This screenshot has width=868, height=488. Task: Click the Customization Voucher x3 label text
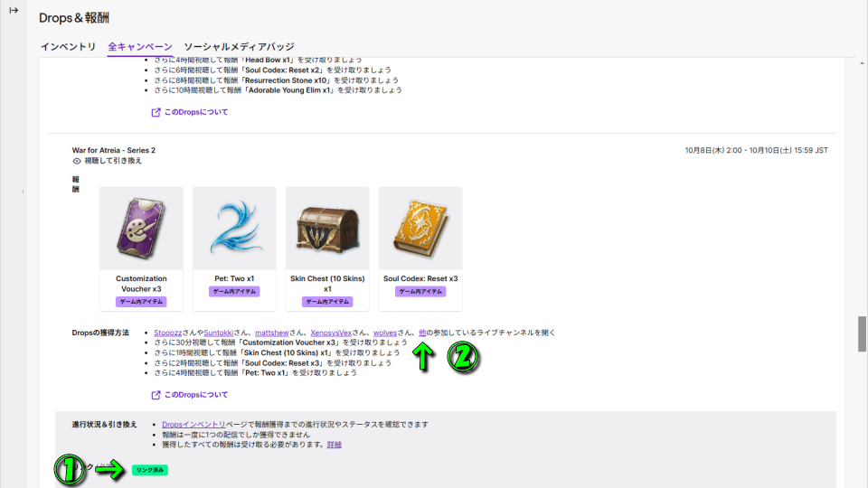click(x=141, y=284)
